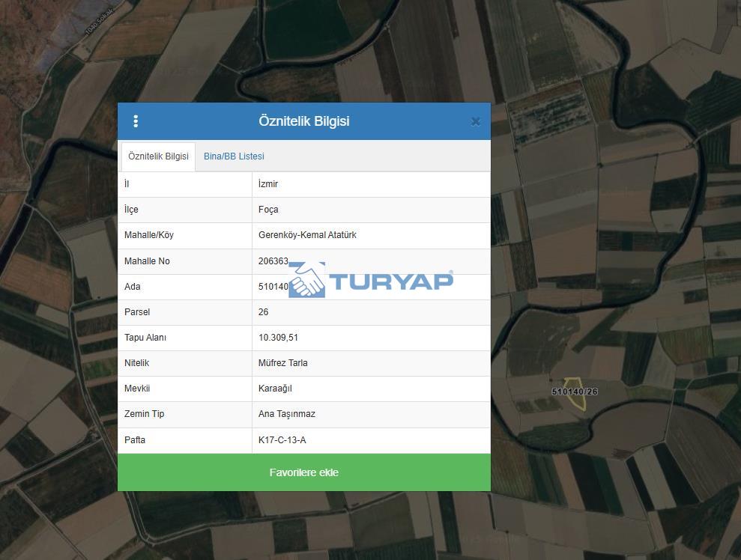The width and height of the screenshot is (741, 560).
Task: Click the Mahalle/Köy row label
Action: tap(149, 235)
